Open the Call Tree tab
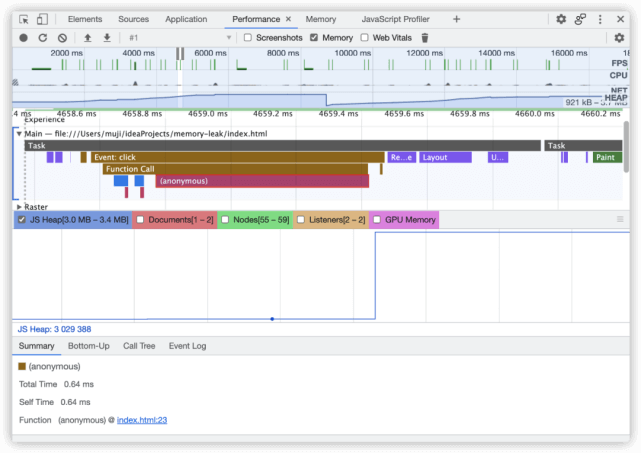Viewport: 641px width, 453px height. [x=139, y=346]
